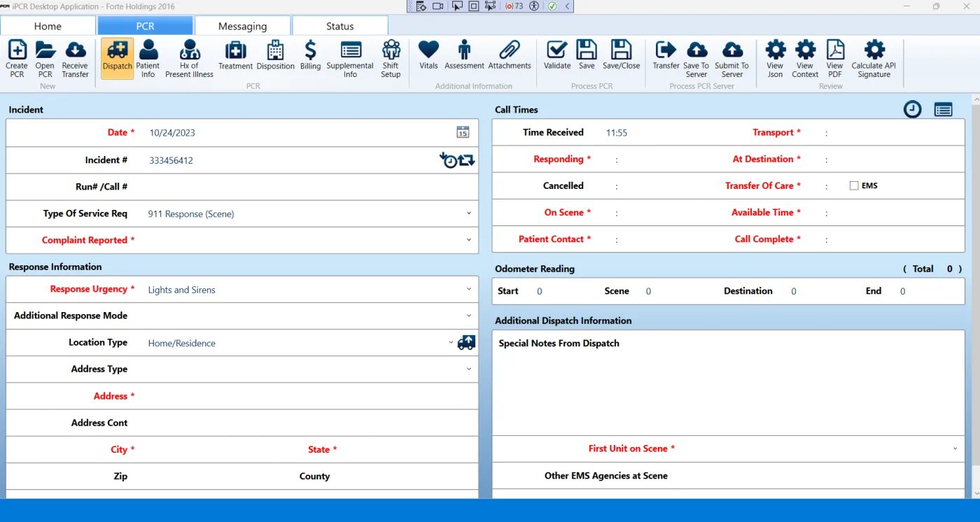Open Shift Setup
980x522 pixels.
click(391, 59)
